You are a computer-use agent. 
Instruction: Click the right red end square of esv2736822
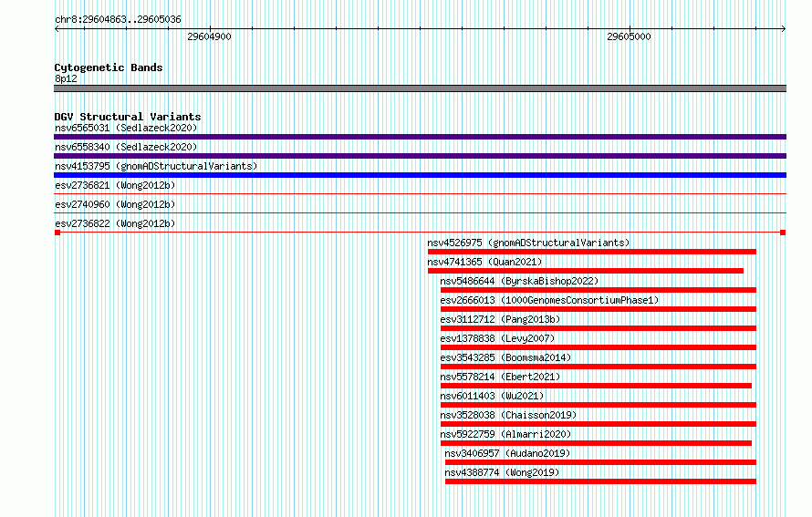point(783,233)
